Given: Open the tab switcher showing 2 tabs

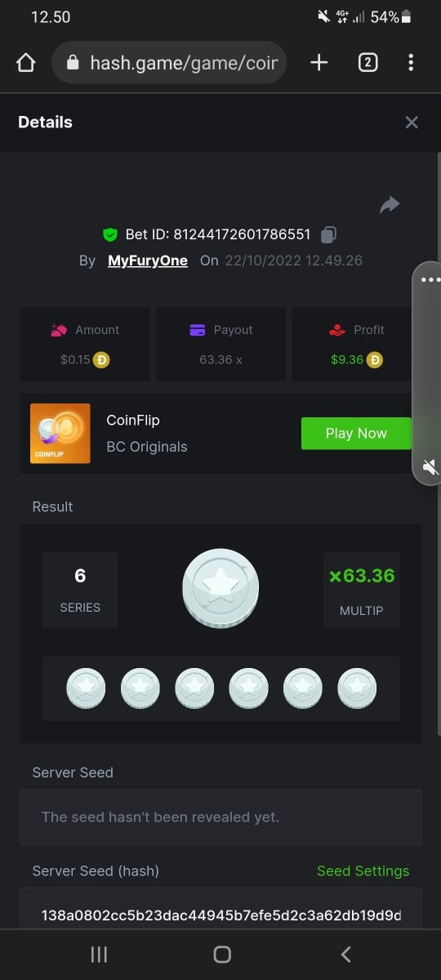Looking at the screenshot, I should tap(367, 63).
